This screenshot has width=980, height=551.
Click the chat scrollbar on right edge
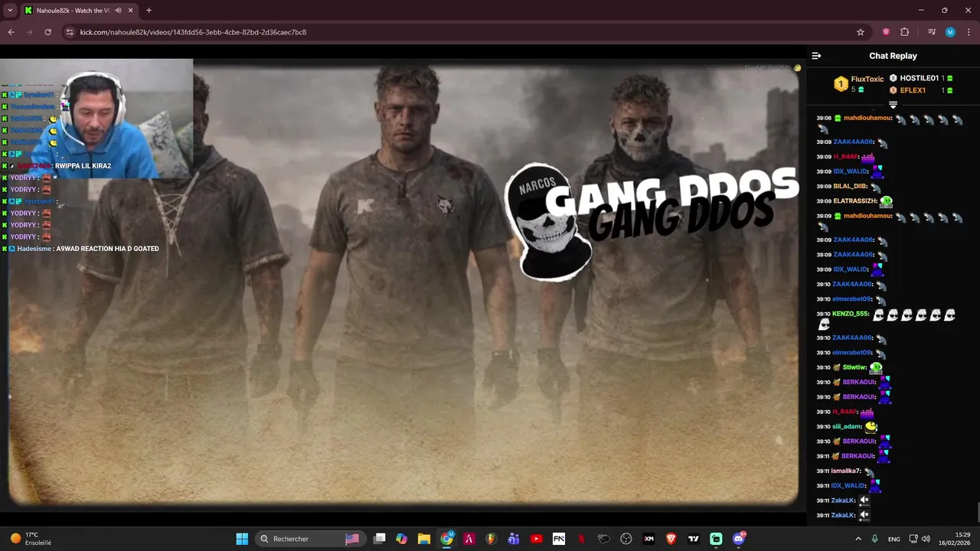point(977,511)
